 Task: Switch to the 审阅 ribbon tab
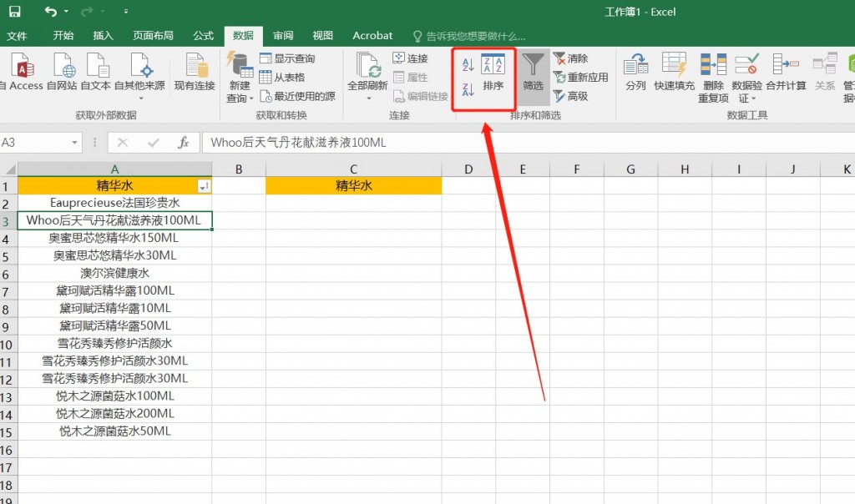point(283,35)
